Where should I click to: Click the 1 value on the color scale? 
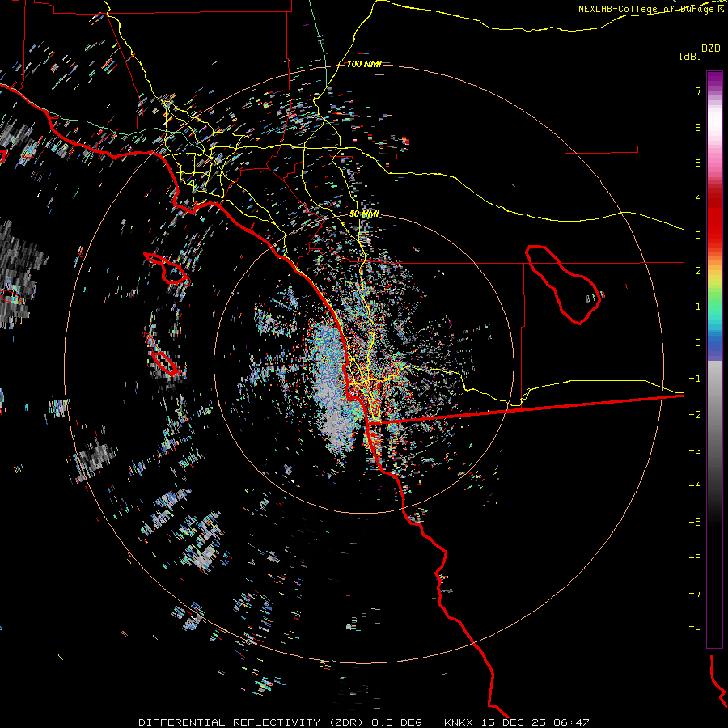(x=698, y=307)
